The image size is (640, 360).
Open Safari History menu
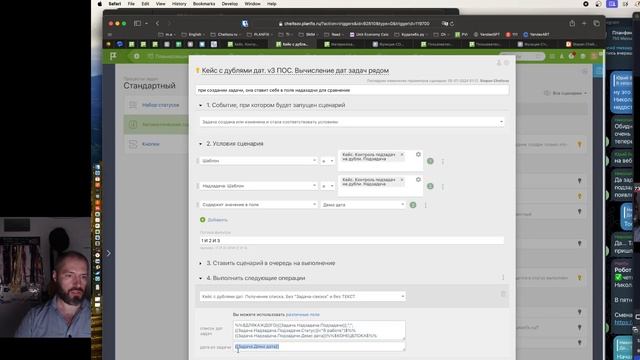[179, 4]
